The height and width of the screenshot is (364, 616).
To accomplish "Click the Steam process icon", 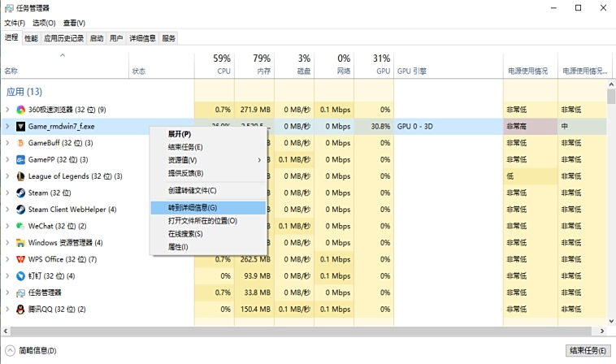I will coord(21,193).
